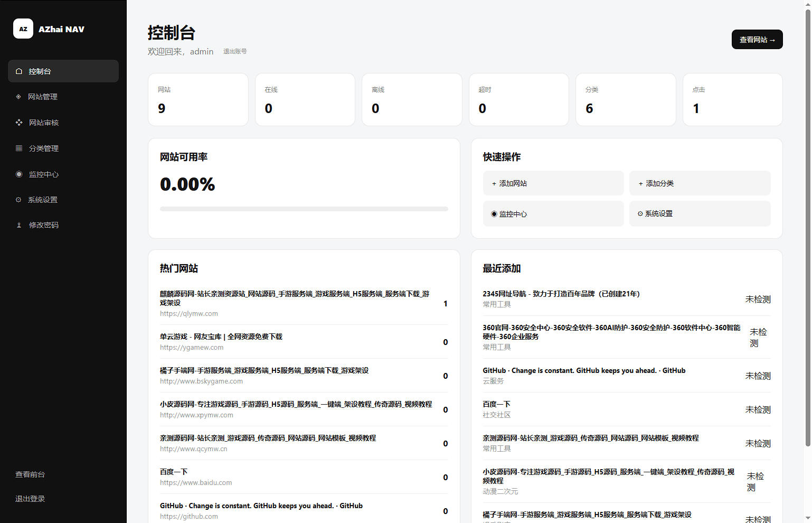Click 亲测源码网 title in 热门网站 list
The width and height of the screenshot is (812, 523).
[268, 438]
